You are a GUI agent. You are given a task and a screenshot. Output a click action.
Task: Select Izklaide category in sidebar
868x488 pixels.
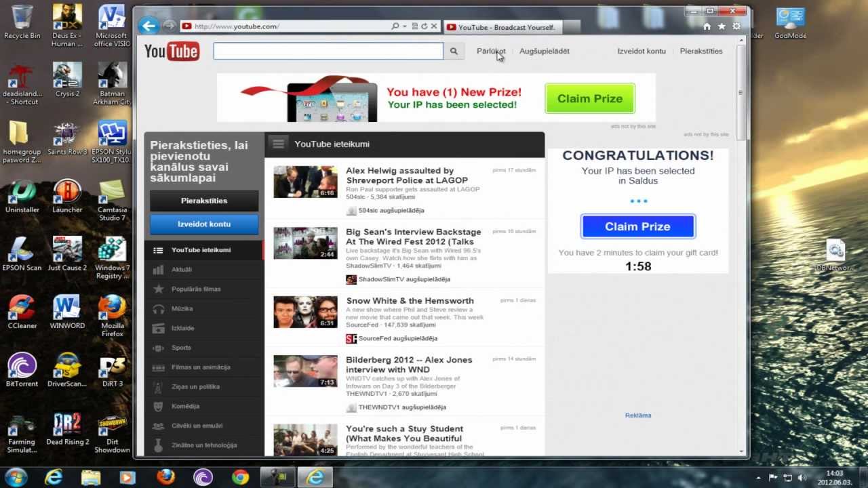click(204, 328)
